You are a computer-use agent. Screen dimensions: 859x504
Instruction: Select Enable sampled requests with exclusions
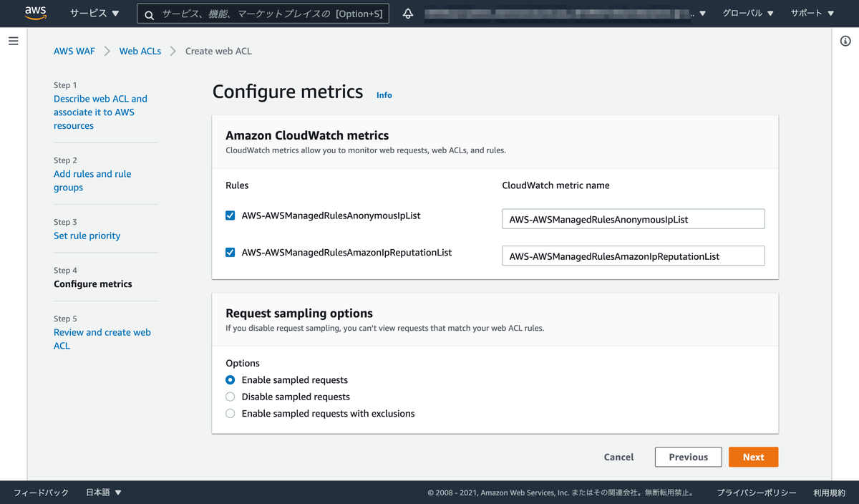pos(230,413)
